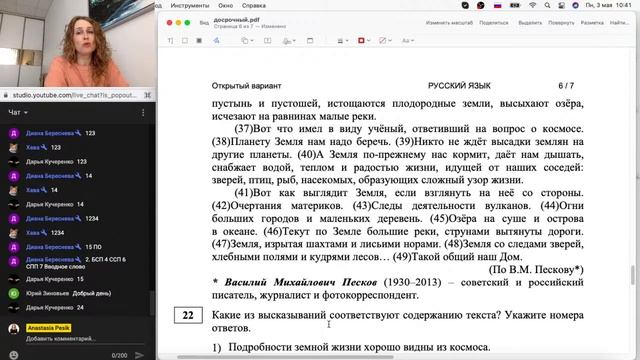Open the shapes tool dropdown
This screenshot has width=640, height=360.
point(247,40)
